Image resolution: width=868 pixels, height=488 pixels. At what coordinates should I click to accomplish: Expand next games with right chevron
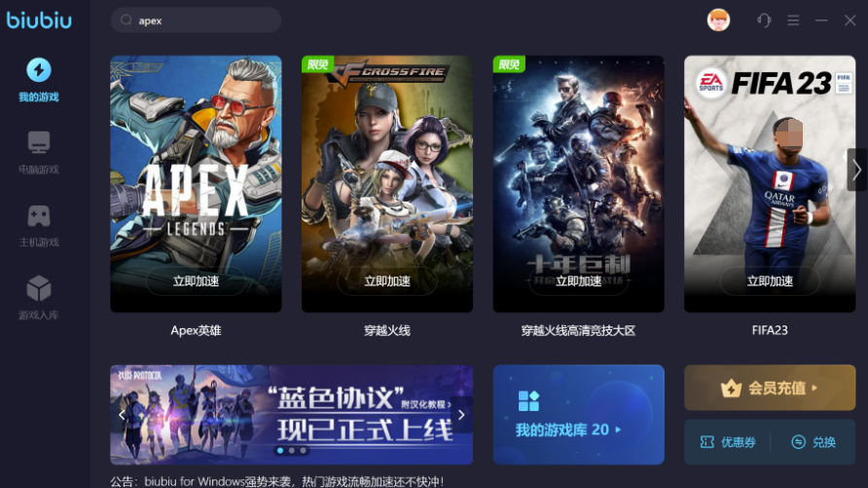coord(856,169)
